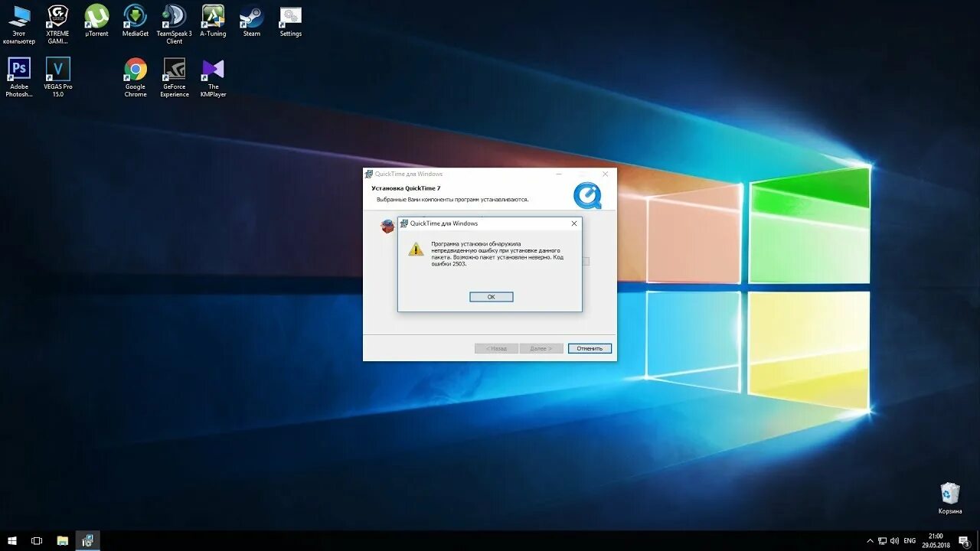Open the MediaGet desktop shortcut
The image size is (980, 551).
(136, 21)
